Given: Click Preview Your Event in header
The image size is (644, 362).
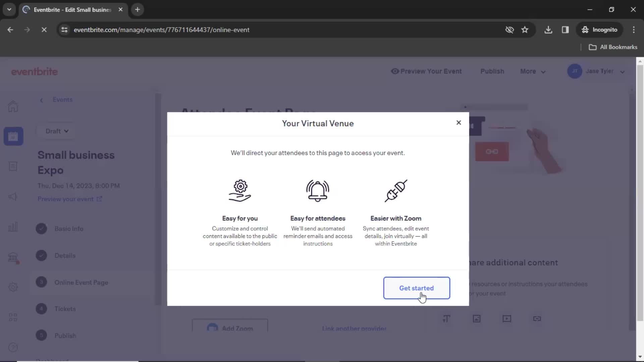Looking at the screenshot, I should tap(426, 71).
